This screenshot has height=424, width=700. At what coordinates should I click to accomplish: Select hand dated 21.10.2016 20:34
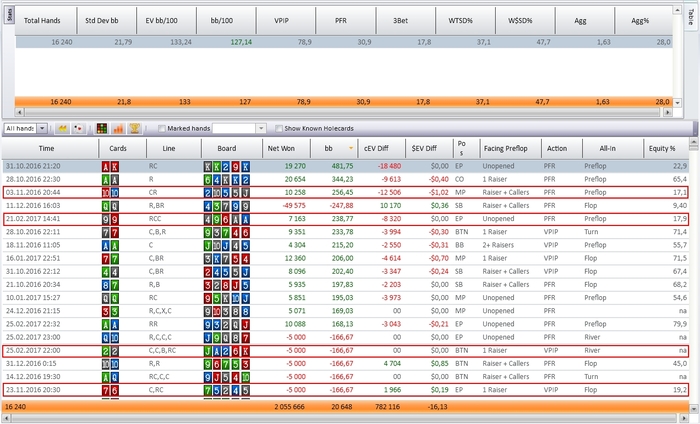[x=346, y=285]
